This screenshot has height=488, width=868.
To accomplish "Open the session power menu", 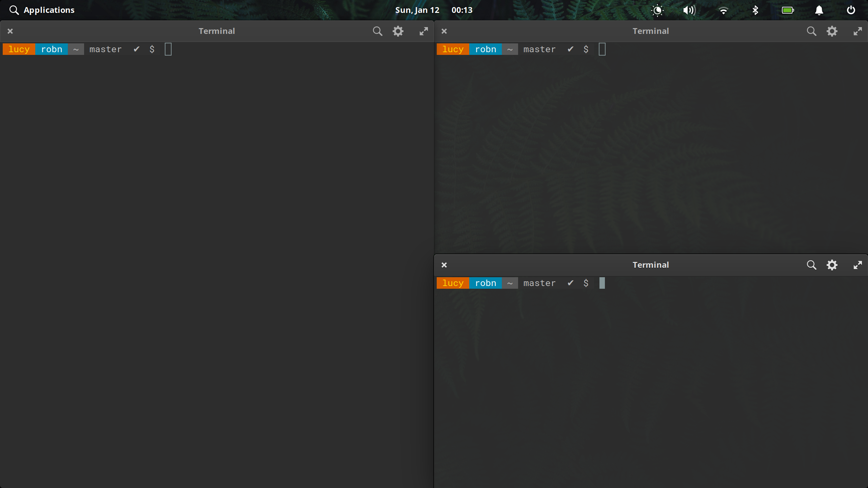I will click(851, 10).
